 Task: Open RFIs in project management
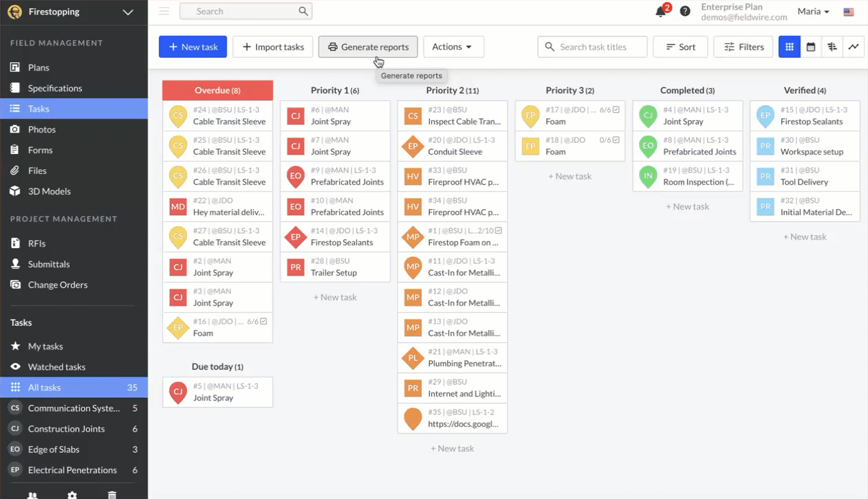pos(36,243)
